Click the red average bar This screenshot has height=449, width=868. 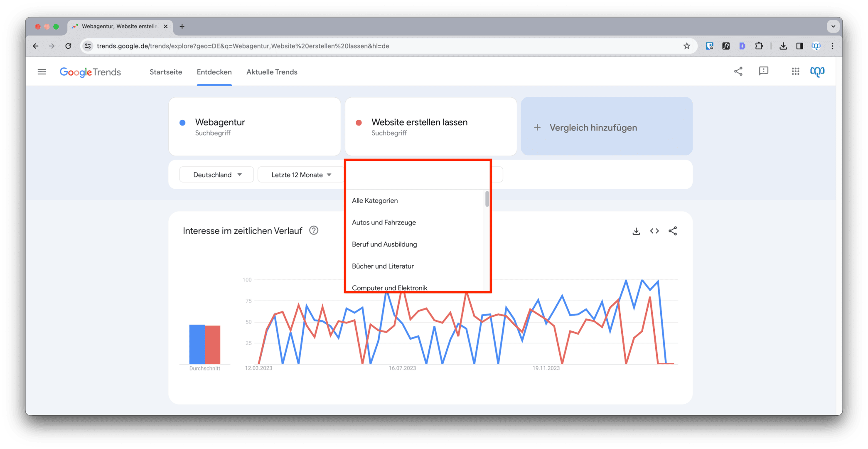click(x=213, y=345)
